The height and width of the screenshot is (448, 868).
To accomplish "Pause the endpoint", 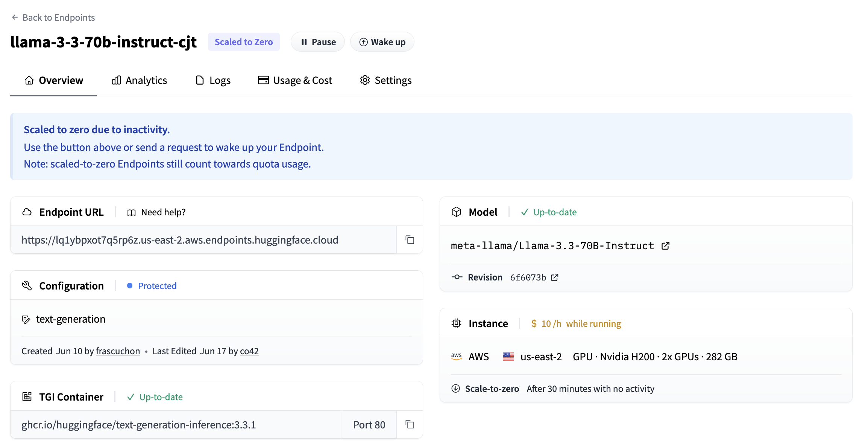I will 318,42.
